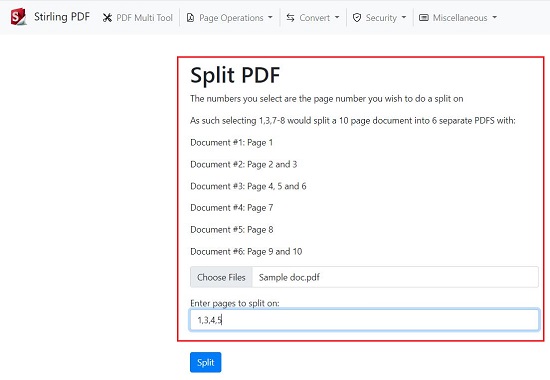This screenshot has width=550, height=380.
Task: Click the Sample doc.pdf file name field
Action: point(395,277)
